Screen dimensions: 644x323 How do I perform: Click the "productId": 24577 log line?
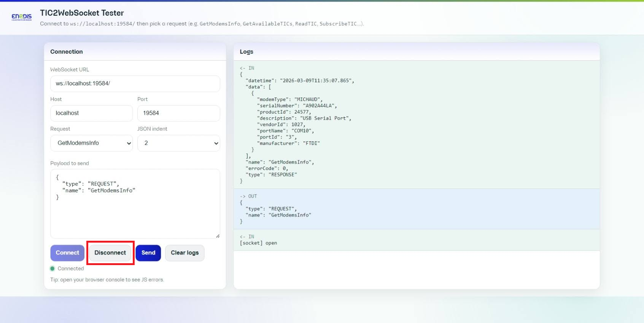tap(284, 112)
